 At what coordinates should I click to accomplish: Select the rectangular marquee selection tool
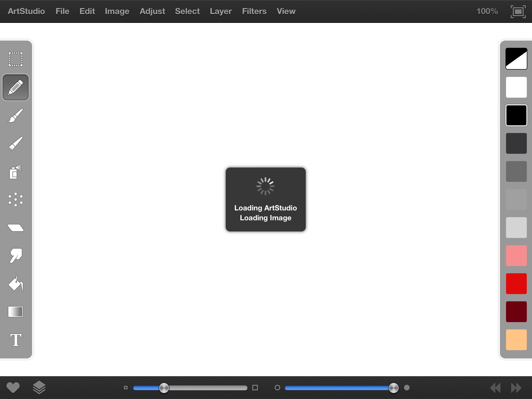[16, 59]
